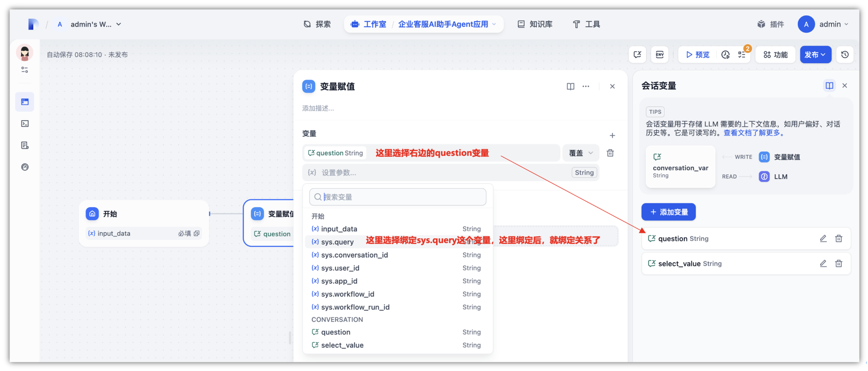Image resolution: width=868 pixels, height=371 pixels.
Task: Delete the select_value conversation variable
Action: (x=839, y=263)
